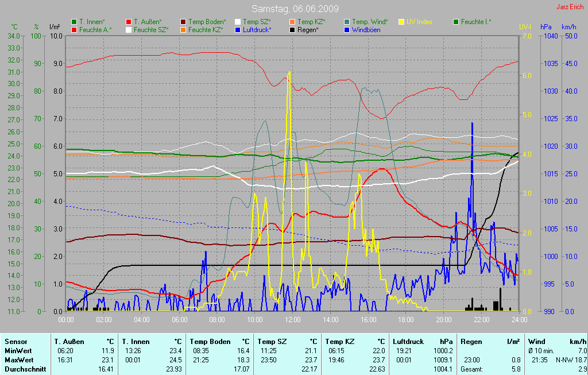Click the Wind column header in table
Image resolution: width=588 pixels, height=375 pixels.
[536, 341]
